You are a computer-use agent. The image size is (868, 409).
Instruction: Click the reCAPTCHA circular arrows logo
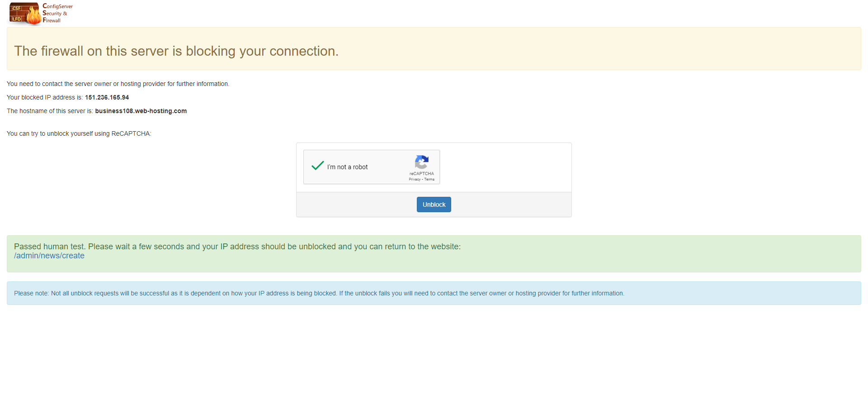pyautogui.click(x=422, y=162)
